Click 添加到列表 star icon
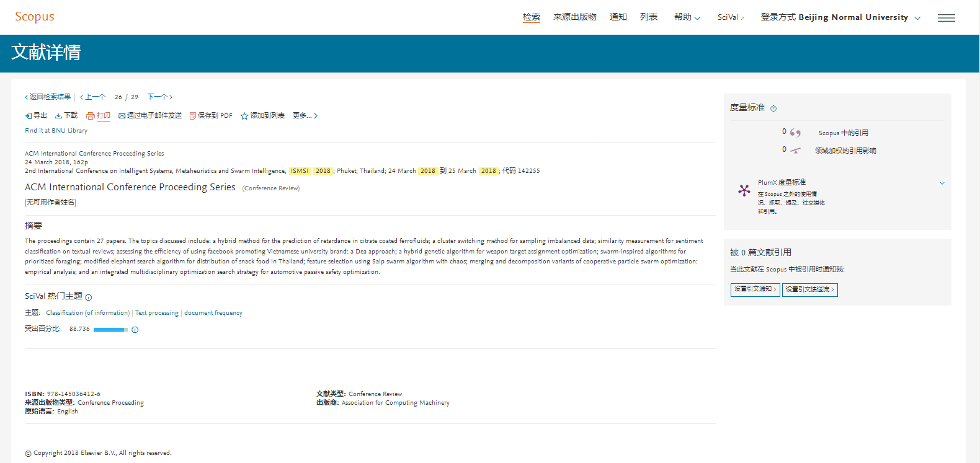Viewport: 980px width, 463px height. click(x=244, y=116)
